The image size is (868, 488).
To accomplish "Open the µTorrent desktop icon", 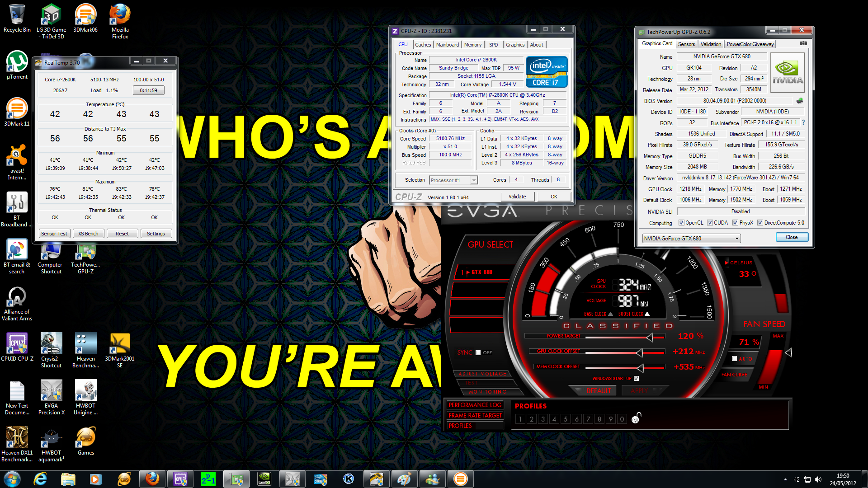I will click(17, 65).
